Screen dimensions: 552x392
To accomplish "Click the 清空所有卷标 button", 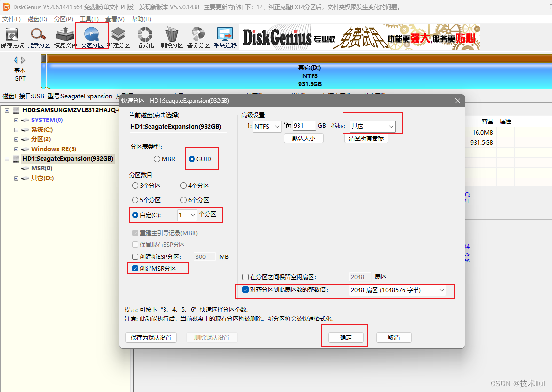I will click(x=366, y=138).
